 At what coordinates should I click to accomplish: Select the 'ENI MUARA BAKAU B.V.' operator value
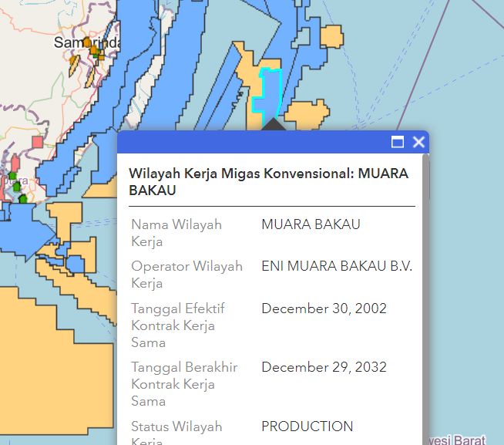click(337, 266)
